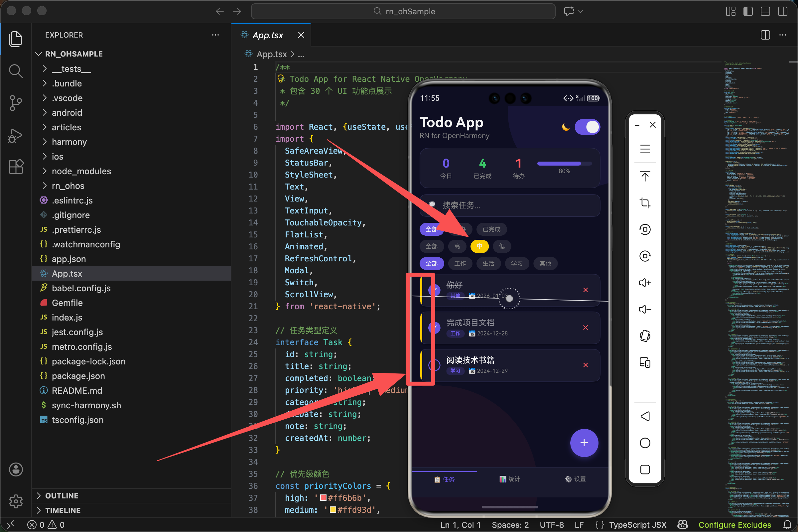Expand the OUTLINE section
Screen dimensions: 798x532
coord(62,495)
